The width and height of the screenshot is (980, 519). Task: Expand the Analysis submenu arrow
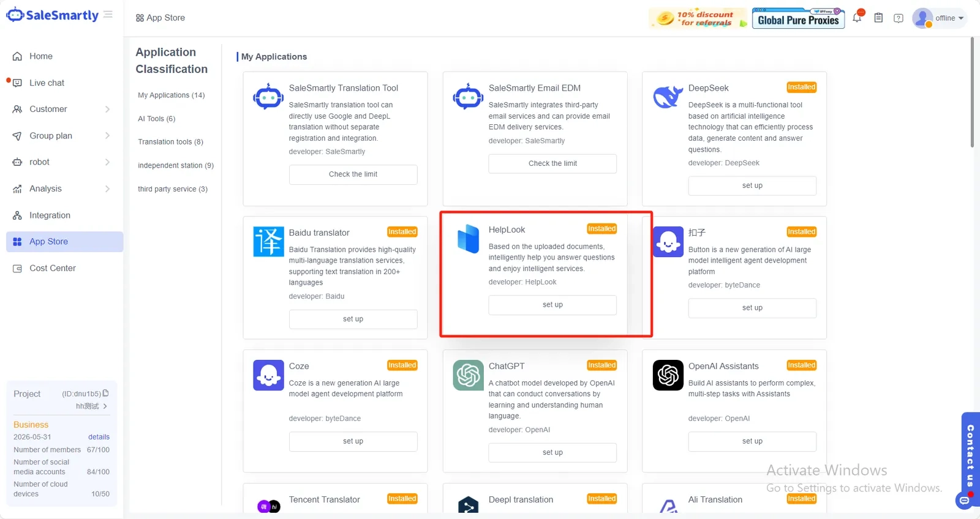(107, 189)
